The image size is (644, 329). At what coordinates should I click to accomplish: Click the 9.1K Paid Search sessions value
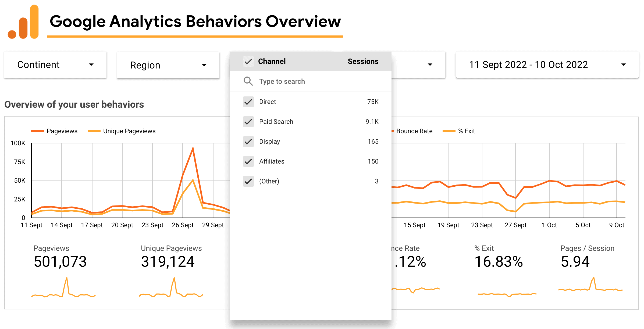click(372, 122)
